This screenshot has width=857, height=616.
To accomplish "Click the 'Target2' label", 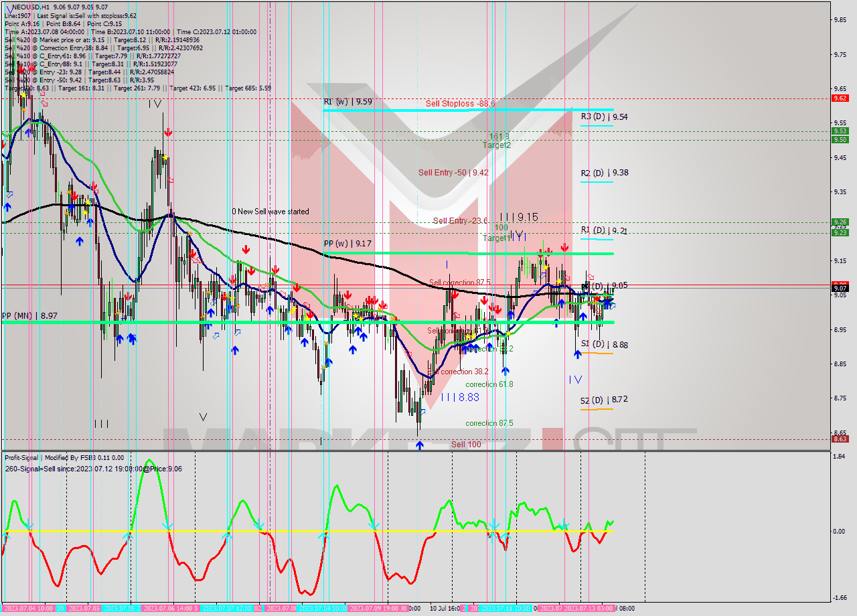I will (497, 145).
